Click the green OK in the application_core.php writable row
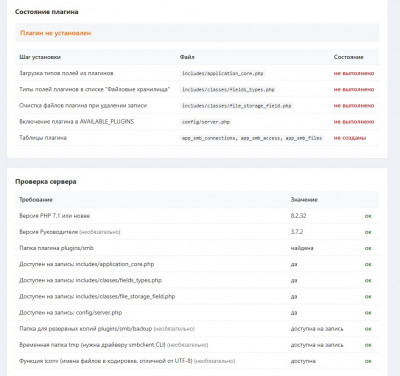This screenshot has height=376, width=400. point(368,264)
